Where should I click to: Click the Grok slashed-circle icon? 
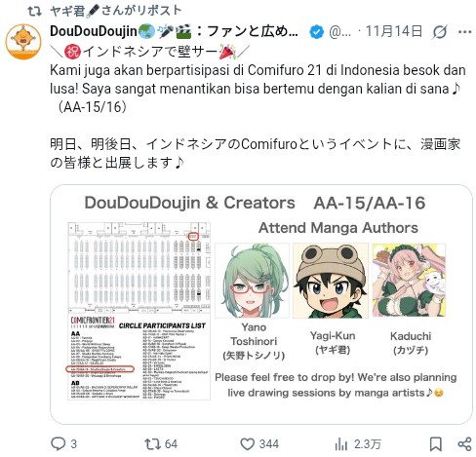(x=440, y=32)
